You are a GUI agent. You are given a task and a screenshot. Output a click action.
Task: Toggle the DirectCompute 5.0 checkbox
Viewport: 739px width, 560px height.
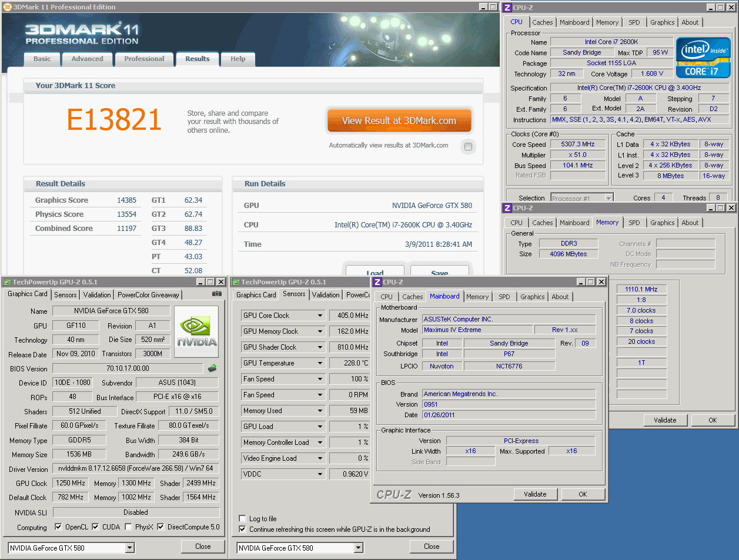(160, 527)
